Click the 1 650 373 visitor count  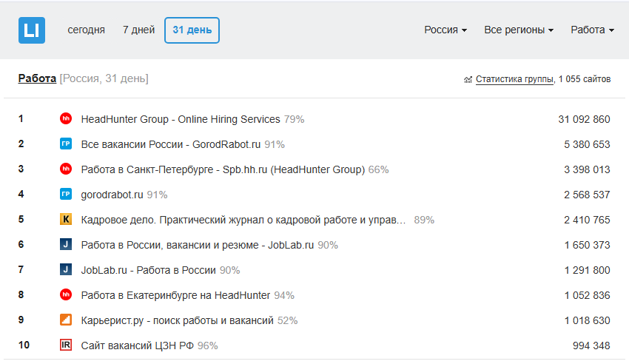tap(588, 246)
